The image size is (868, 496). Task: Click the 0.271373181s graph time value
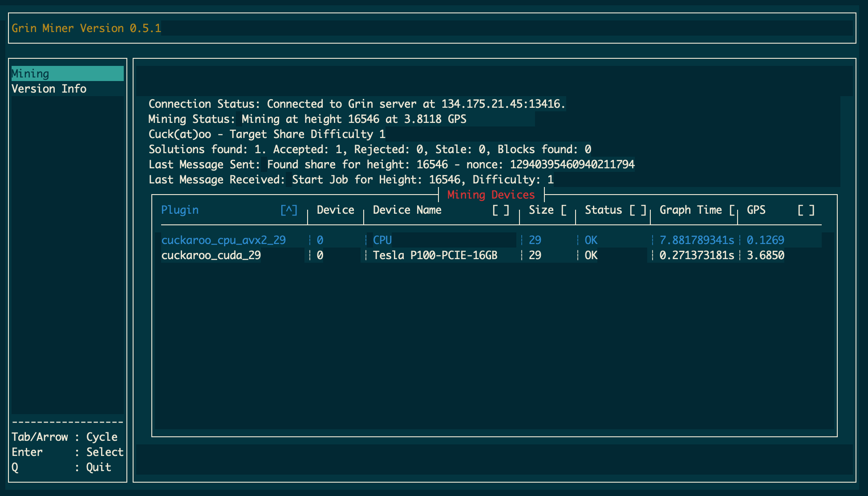tap(697, 255)
